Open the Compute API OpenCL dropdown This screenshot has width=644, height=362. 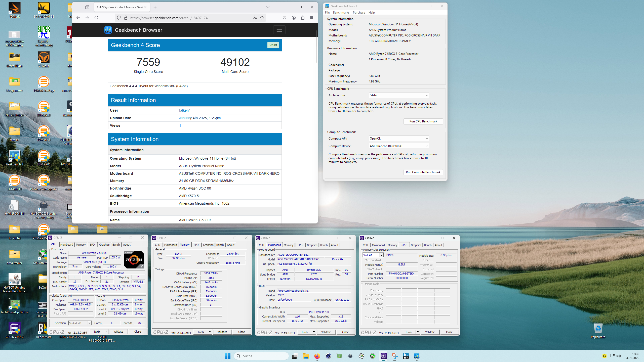(x=399, y=139)
